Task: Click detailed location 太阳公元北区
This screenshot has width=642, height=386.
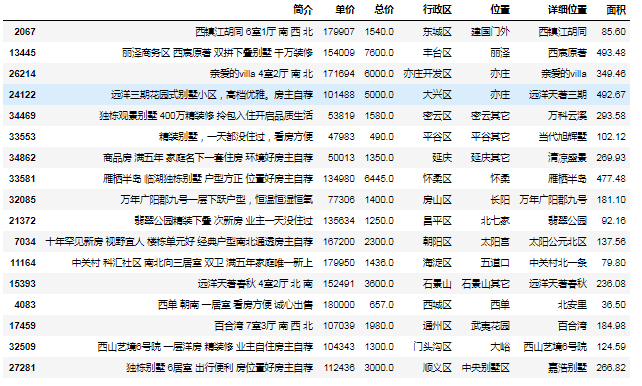Action: tap(558, 242)
